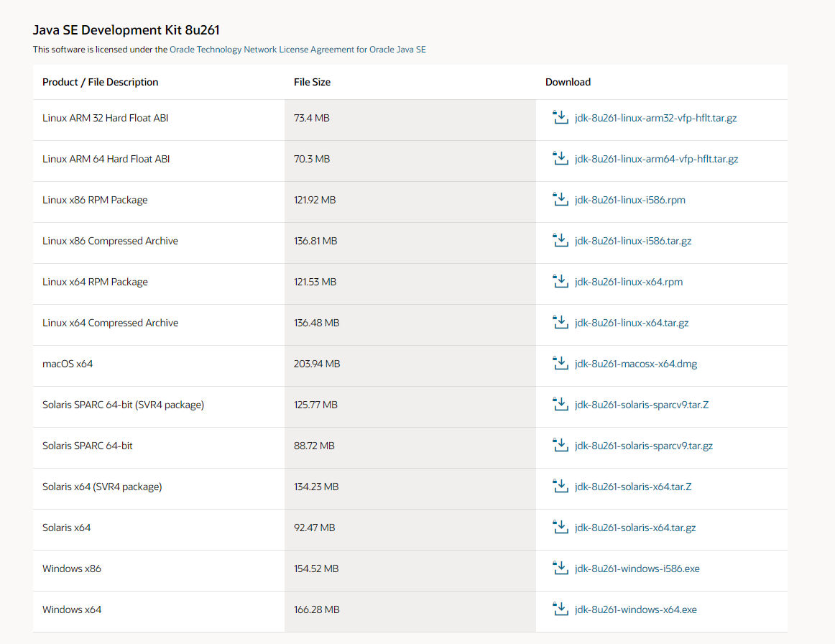The height and width of the screenshot is (644, 835).
Task: Download jdk-8u261-linux-i586.tar.gz link
Action: 633,241
